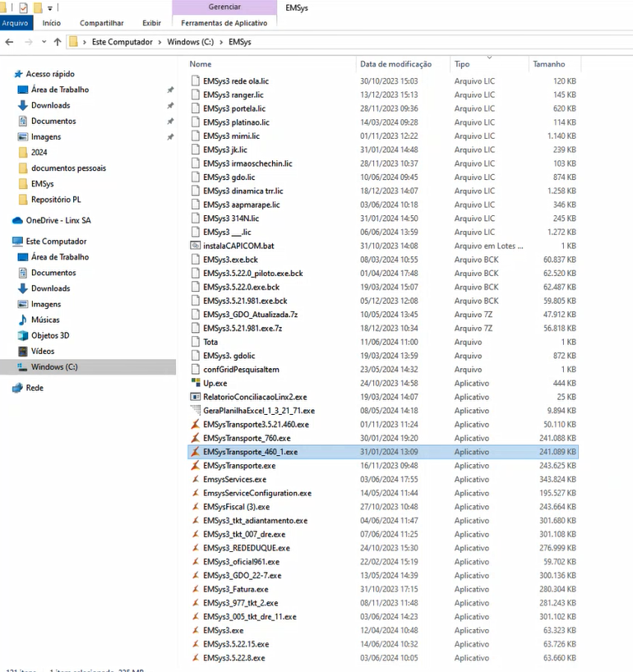Click highlighted EMSysTransporte_460_1.exe icon

point(196,451)
